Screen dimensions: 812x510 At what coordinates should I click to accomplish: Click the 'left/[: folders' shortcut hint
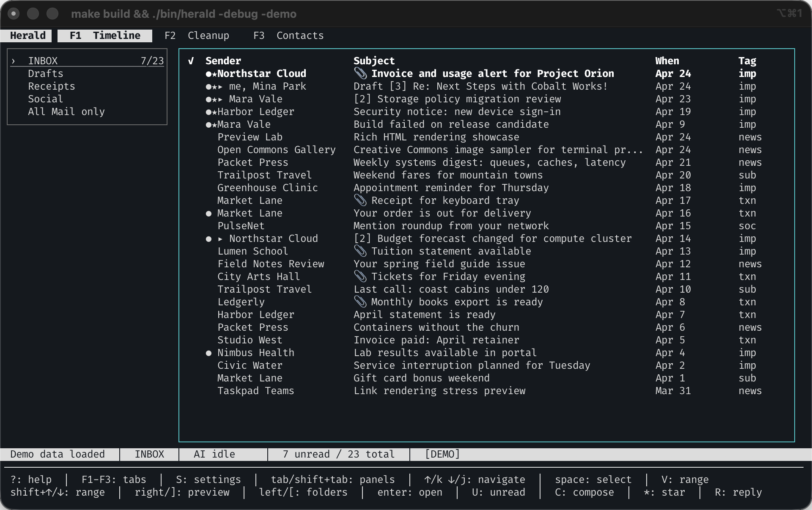click(x=303, y=492)
